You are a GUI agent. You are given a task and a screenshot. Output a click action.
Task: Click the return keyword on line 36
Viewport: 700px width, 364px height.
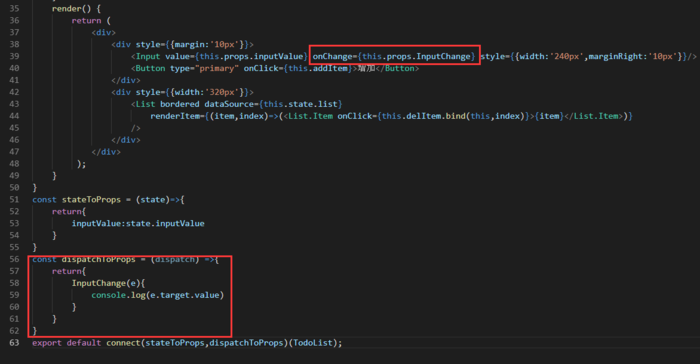pos(86,21)
